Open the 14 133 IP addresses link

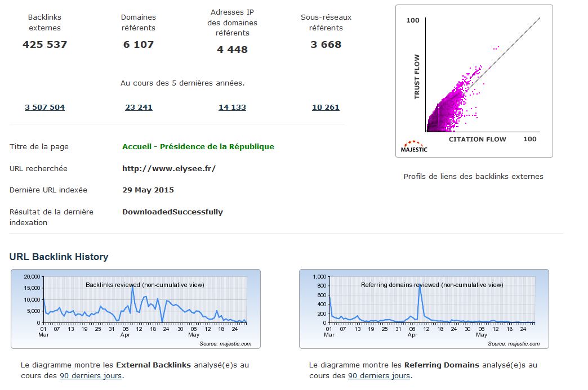(232, 107)
